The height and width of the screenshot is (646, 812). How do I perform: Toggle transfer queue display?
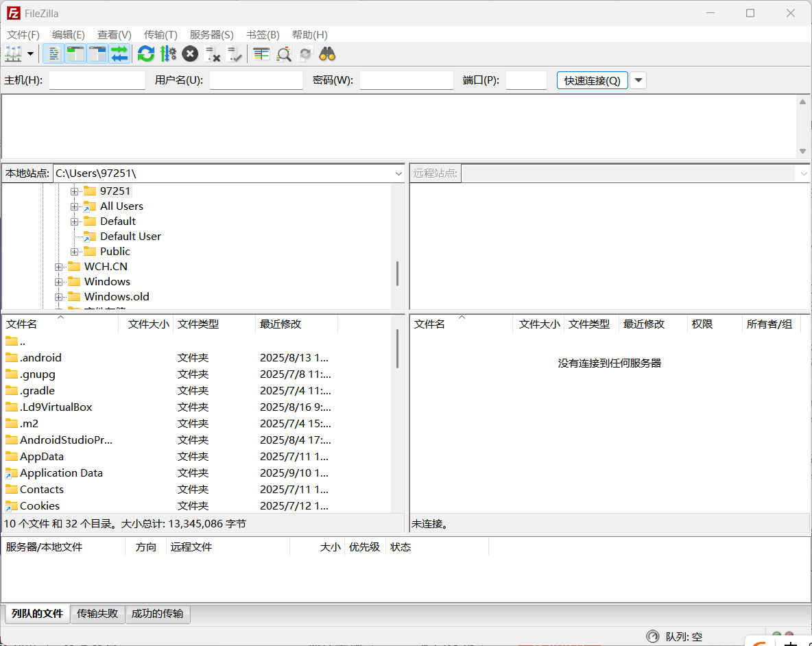click(x=119, y=53)
